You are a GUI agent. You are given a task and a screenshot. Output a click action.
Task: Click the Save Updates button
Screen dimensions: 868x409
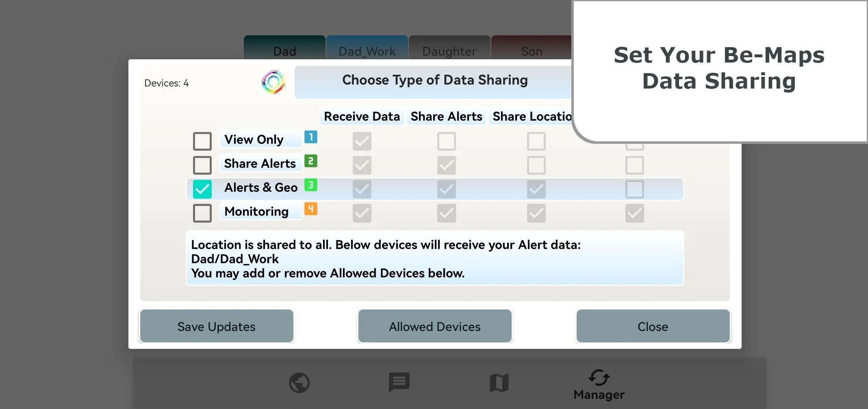tap(217, 326)
